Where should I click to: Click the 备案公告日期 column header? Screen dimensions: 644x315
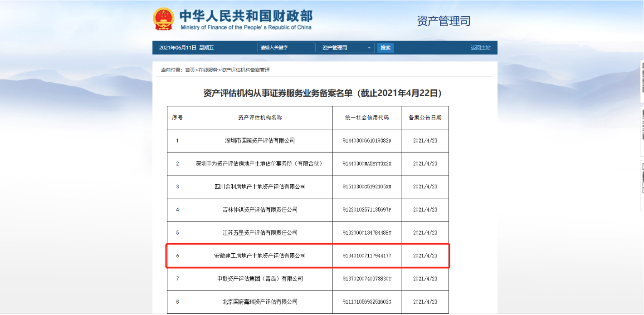(x=425, y=118)
